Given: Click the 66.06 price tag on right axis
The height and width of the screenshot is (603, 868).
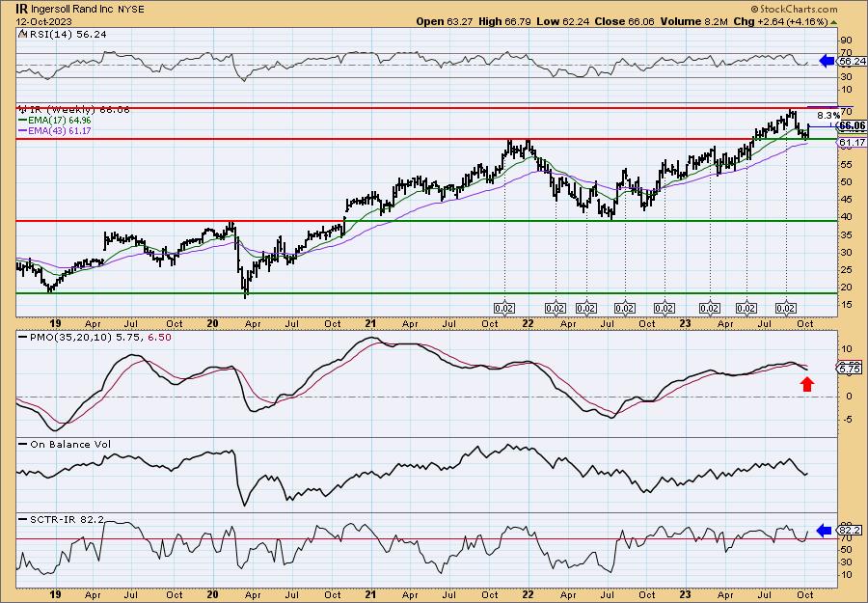Looking at the screenshot, I should pyautogui.click(x=853, y=125).
